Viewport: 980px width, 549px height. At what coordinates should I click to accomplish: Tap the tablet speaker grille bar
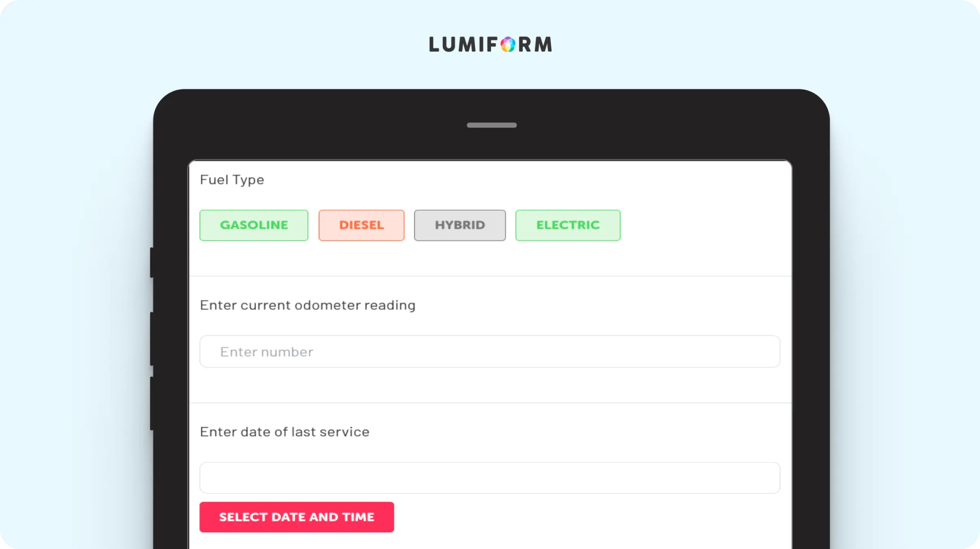(x=492, y=125)
